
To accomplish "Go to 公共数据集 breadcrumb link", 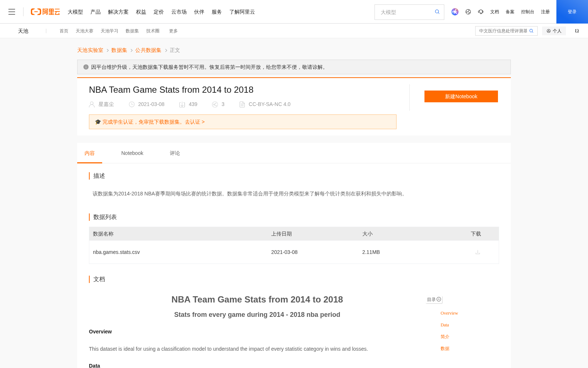I will [148, 50].
